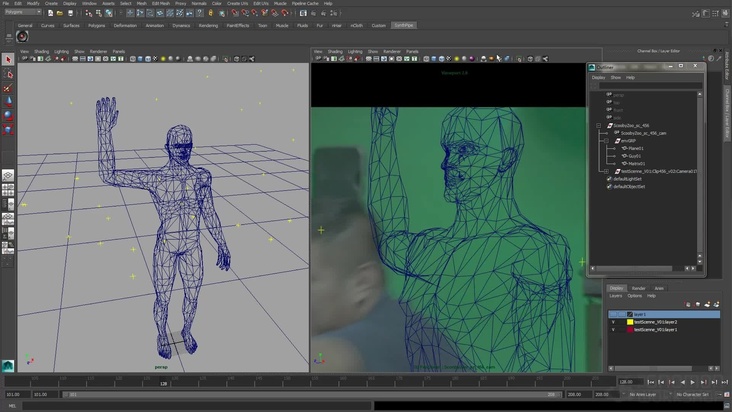Select the arrow Select tool
732x412 pixels.
pyautogui.click(x=8, y=59)
